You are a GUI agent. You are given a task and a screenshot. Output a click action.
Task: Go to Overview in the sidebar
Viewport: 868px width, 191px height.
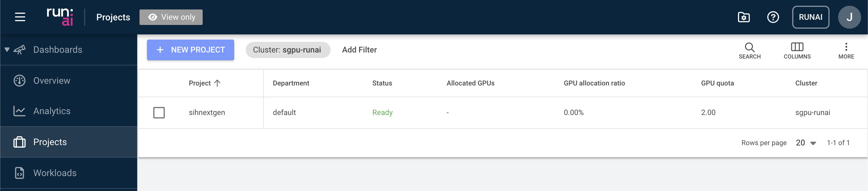tap(52, 81)
